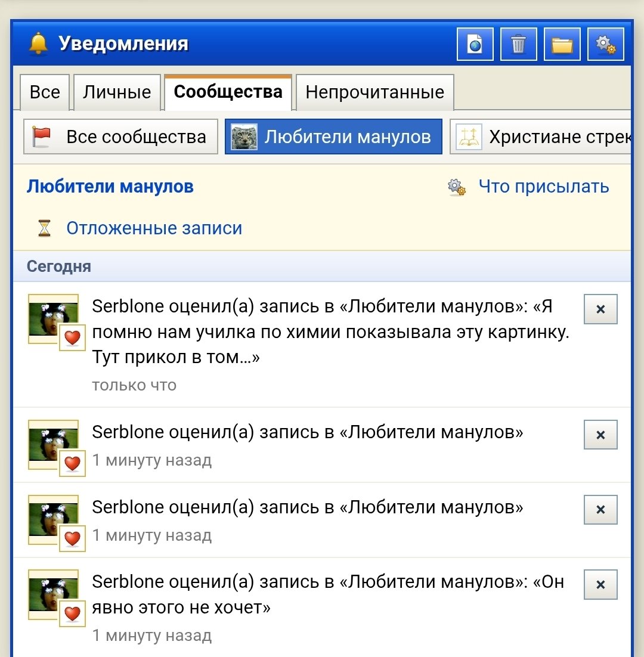Viewport: 644px width, 657px height.
Task: Switch to the Личные tab
Action: click(117, 92)
